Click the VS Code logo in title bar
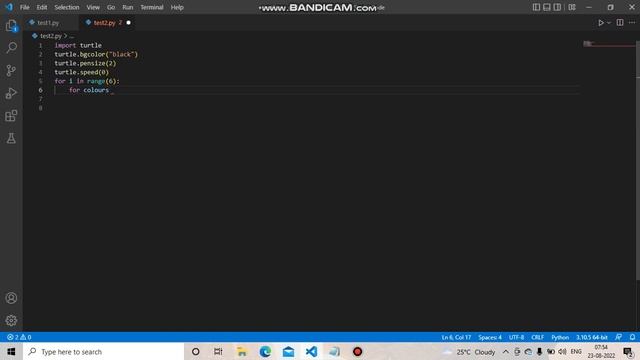The image size is (640, 360). [x=9, y=7]
